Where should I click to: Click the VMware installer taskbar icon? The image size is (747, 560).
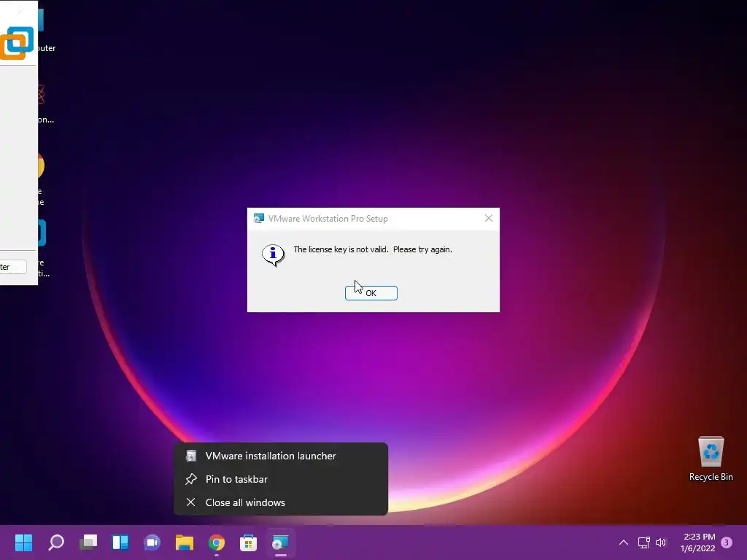(x=281, y=542)
